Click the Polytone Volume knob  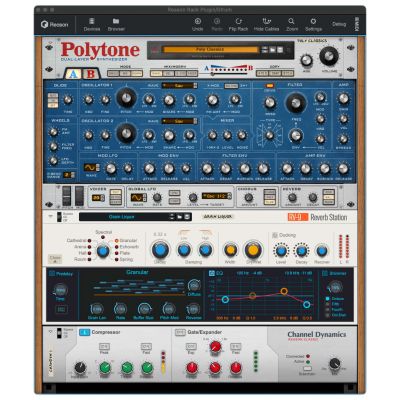(329, 56)
